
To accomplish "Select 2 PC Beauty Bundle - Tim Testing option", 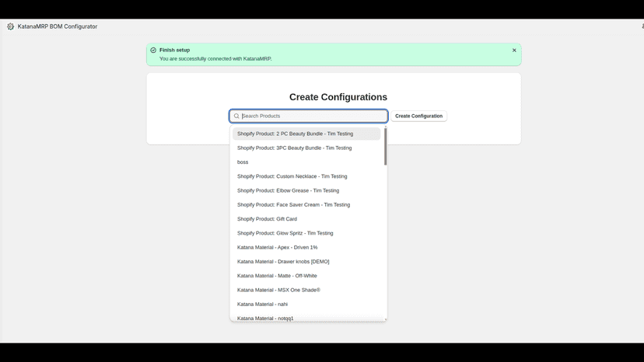I will pos(306,134).
